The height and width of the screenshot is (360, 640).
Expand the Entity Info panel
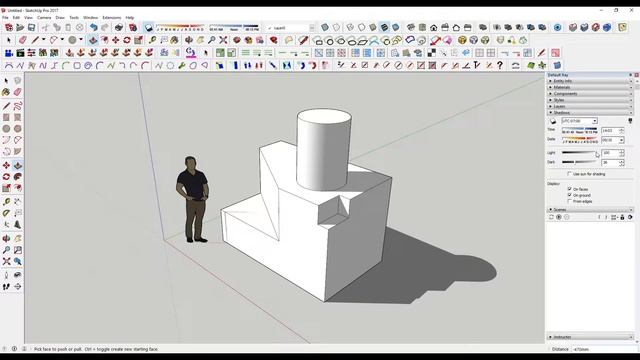point(590,81)
